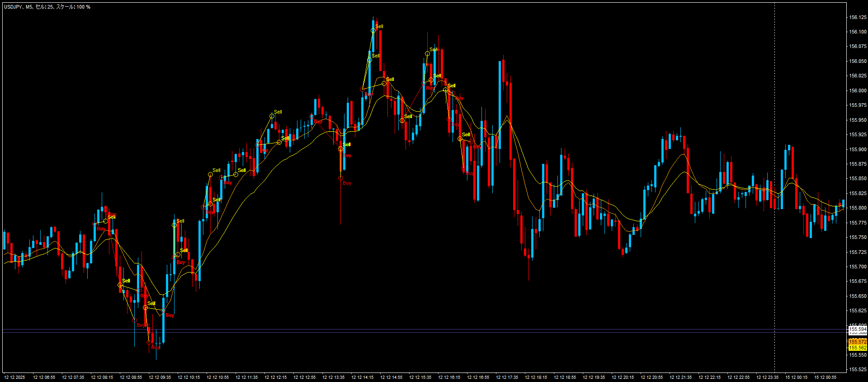Click the 156.000 label on the price scale
The image size is (868, 382).
pyautogui.click(x=858, y=91)
